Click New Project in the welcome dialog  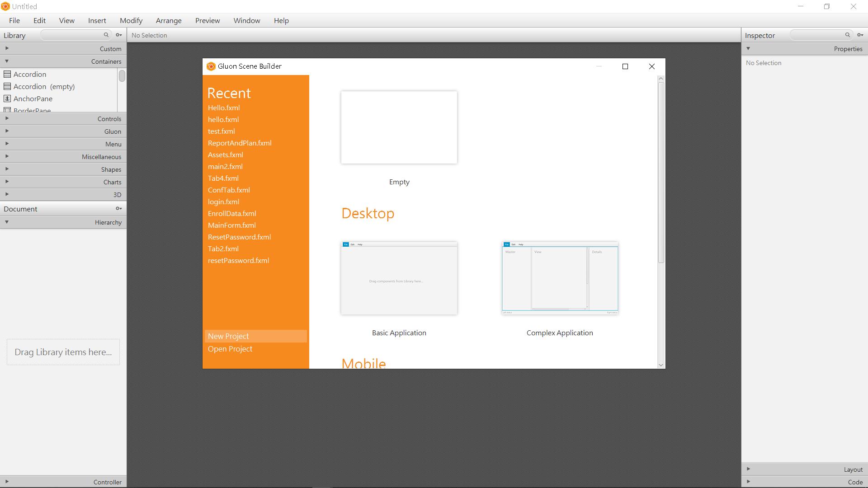tap(256, 336)
